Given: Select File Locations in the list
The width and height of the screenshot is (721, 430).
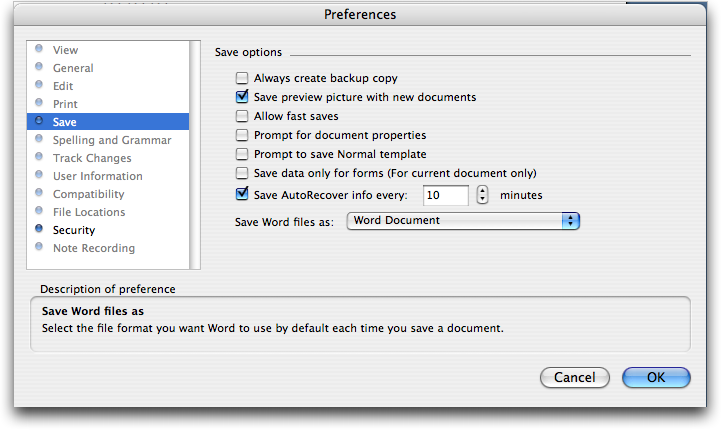Looking at the screenshot, I should [x=89, y=212].
